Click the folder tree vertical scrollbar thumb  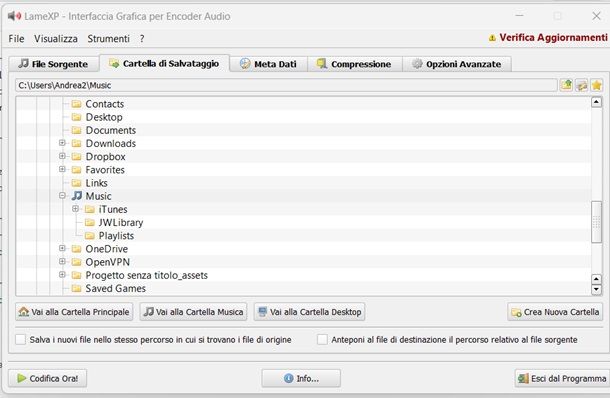pos(596,222)
